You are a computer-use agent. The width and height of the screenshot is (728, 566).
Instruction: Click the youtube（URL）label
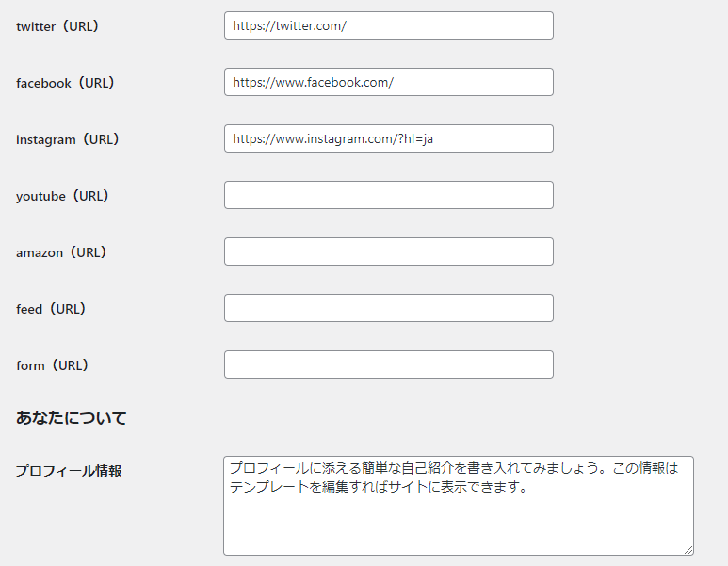pyautogui.click(x=63, y=196)
